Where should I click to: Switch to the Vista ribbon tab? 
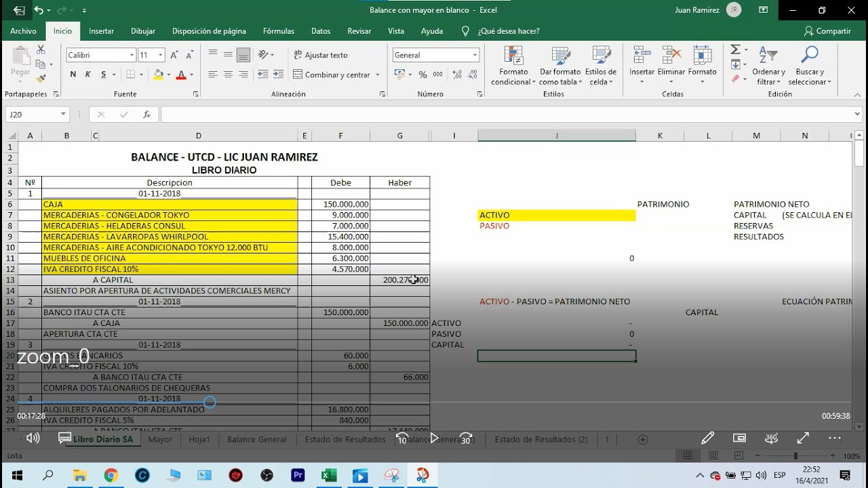click(x=396, y=31)
